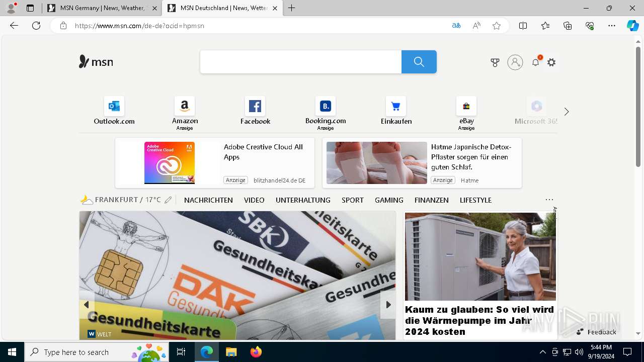Open the Tab actions menu
This screenshot has width=644, height=362.
[30, 8]
